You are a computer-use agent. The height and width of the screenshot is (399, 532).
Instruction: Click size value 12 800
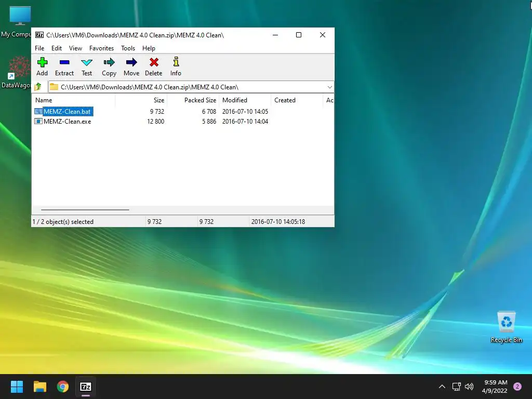click(155, 122)
